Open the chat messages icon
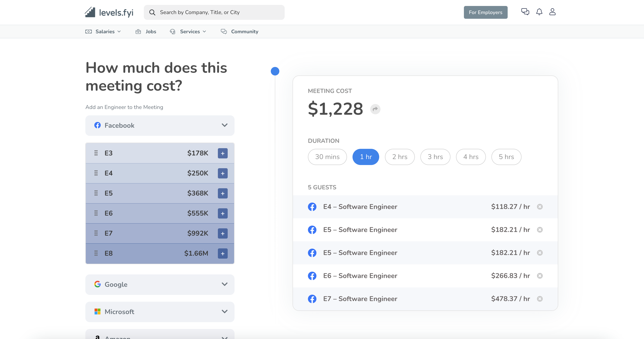644x339 pixels. [525, 12]
